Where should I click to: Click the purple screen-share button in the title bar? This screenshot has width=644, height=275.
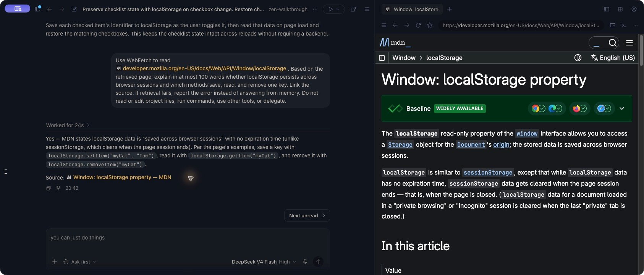coord(18,8)
